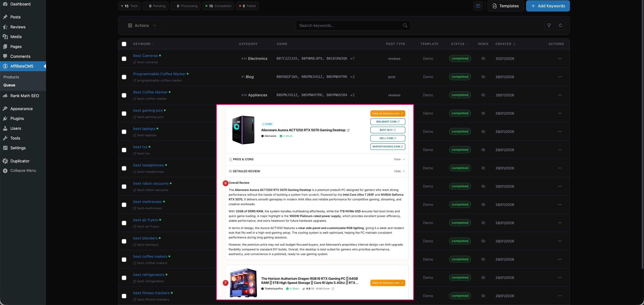
Task: Expand +2 more ASINs in Programmable Coffee Marker row
Action: coord(352,77)
